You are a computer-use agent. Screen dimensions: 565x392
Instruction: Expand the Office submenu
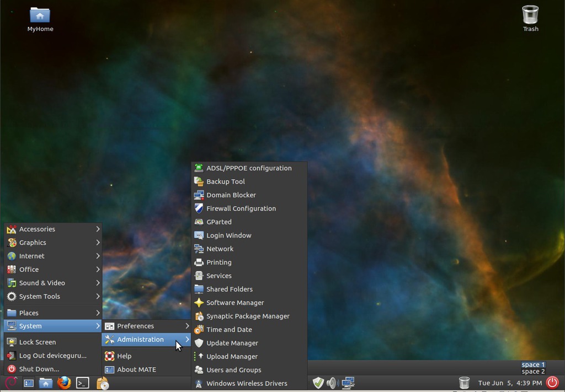[53, 269]
